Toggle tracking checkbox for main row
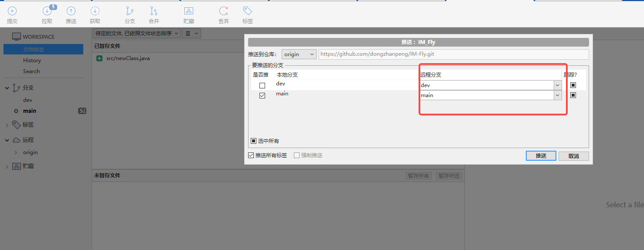 [573, 95]
